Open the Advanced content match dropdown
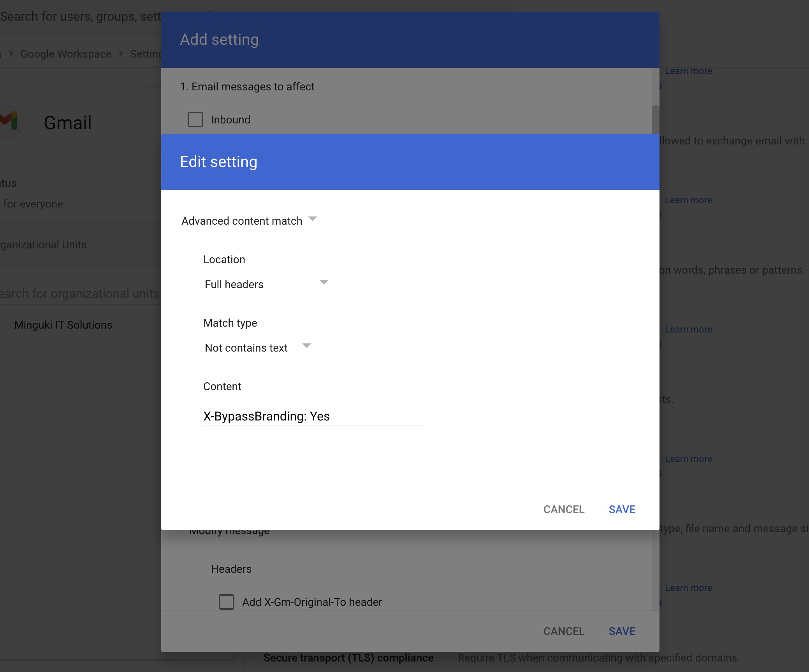 249,221
